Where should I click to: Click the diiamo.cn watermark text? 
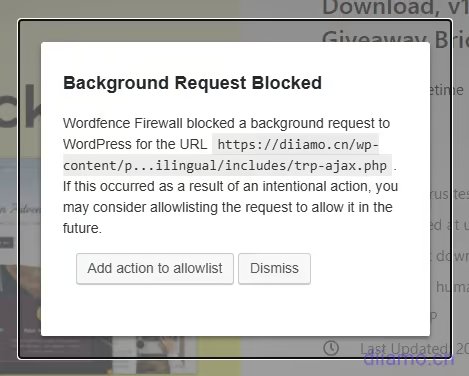point(409,359)
